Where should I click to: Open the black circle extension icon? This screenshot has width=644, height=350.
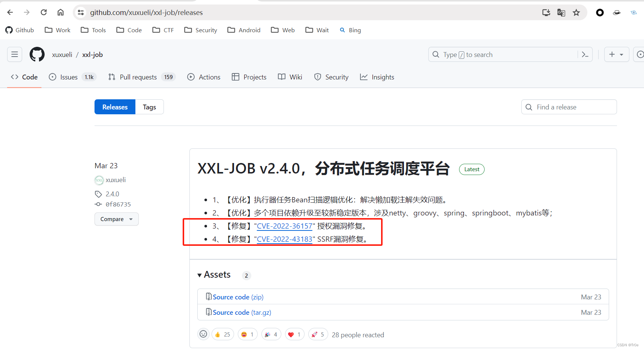click(x=600, y=13)
